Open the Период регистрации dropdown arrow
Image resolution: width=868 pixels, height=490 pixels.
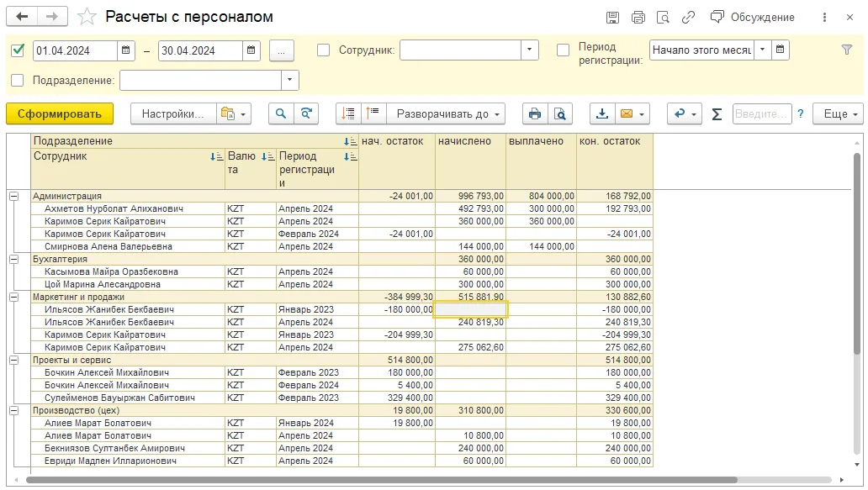pos(762,50)
